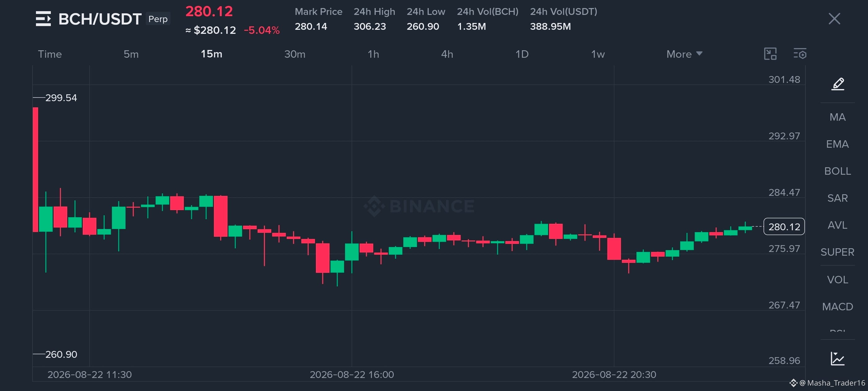Select the drawing pencil tool
868x391 pixels.
(x=838, y=84)
